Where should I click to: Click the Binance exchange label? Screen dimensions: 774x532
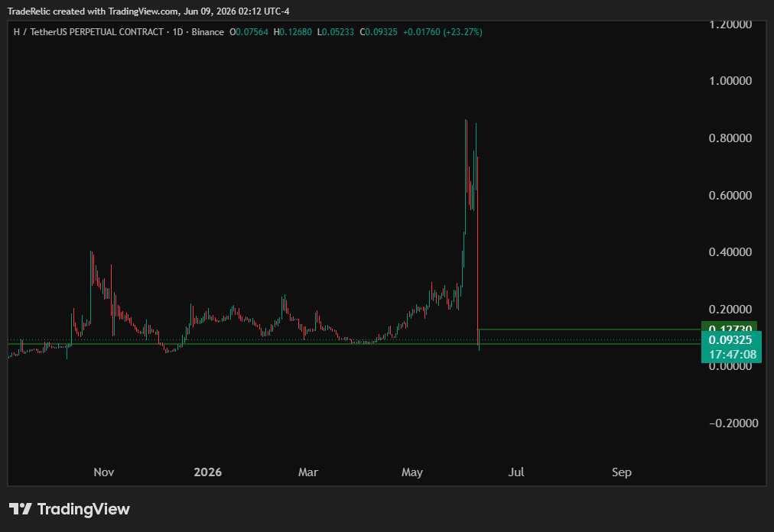(207, 32)
